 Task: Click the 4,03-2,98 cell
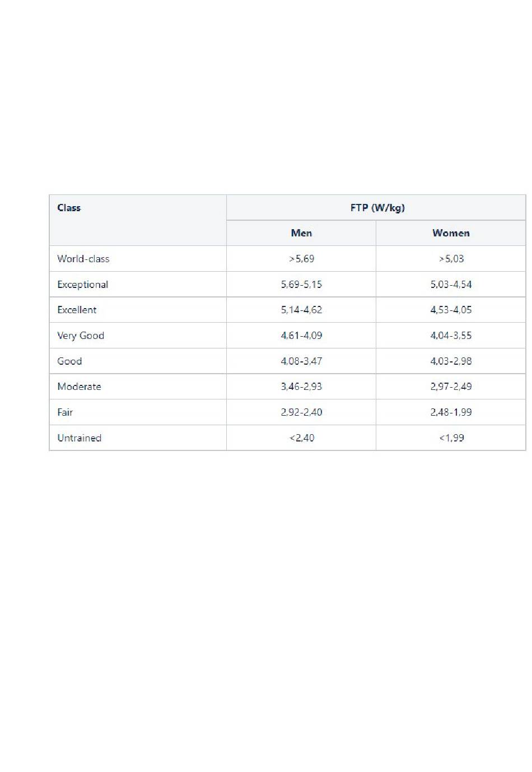(x=451, y=361)
